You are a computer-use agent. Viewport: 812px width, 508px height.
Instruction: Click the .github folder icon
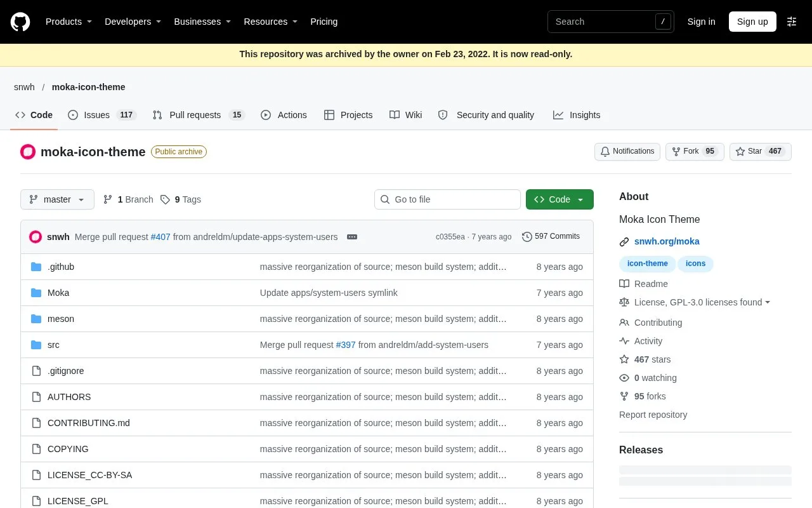pos(36,267)
